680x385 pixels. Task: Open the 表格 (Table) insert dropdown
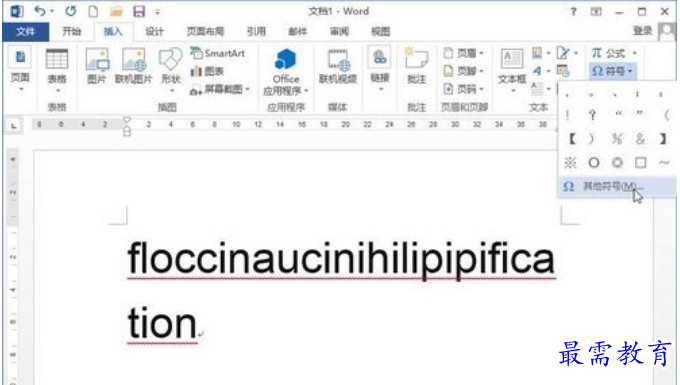click(x=57, y=72)
